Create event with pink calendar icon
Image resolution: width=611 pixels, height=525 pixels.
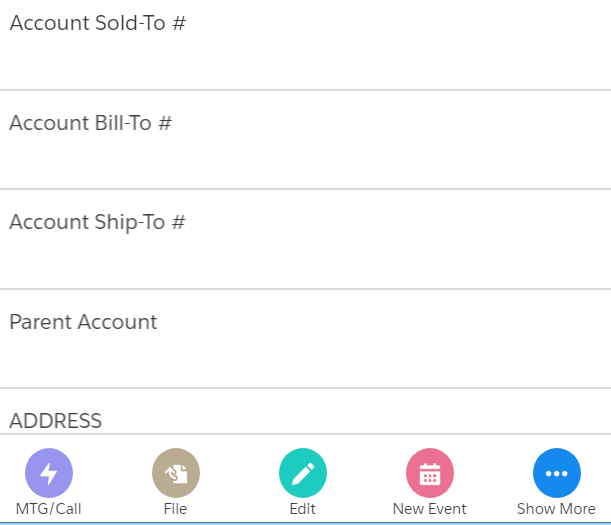click(x=430, y=474)
